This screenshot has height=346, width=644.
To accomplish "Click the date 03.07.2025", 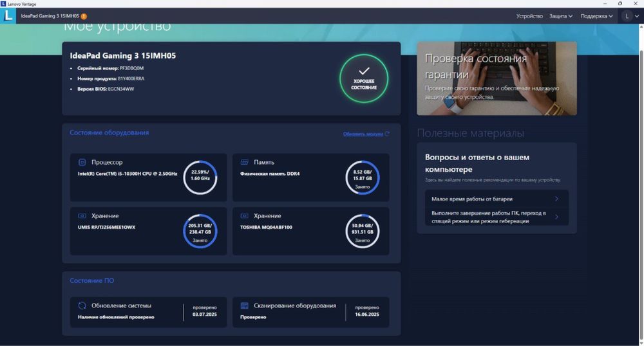I will click(205, 314).
